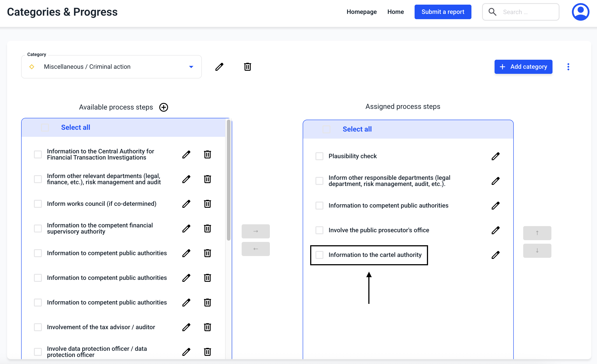Image resolution: width=597 pixels, height=364 pixels.
Task: Edit Information to the cartel authority step
Action: (495, 255)
